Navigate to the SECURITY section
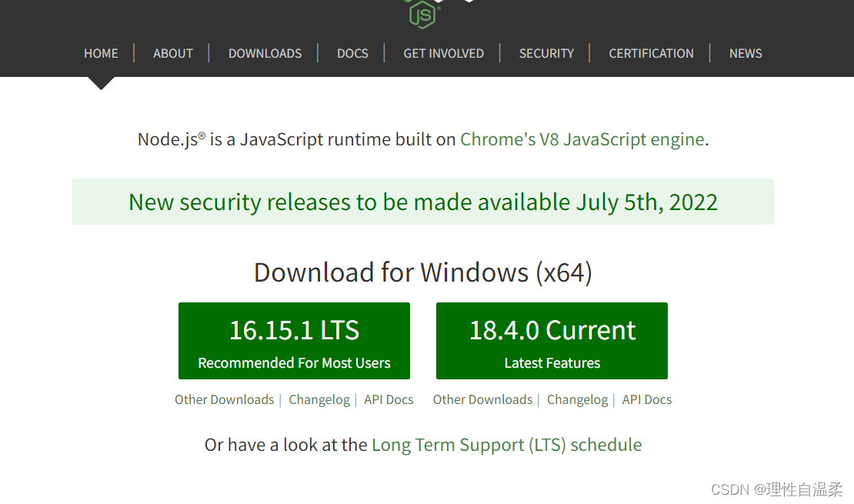 coord(546,53)
